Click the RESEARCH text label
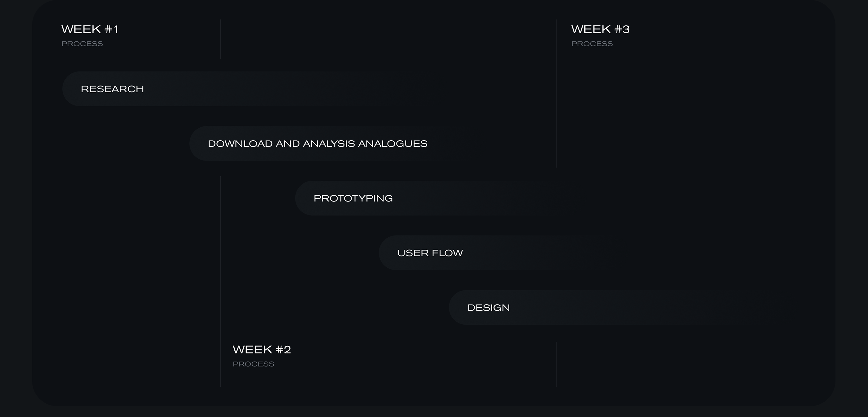868x417 pixels. [x=112, y=89]
